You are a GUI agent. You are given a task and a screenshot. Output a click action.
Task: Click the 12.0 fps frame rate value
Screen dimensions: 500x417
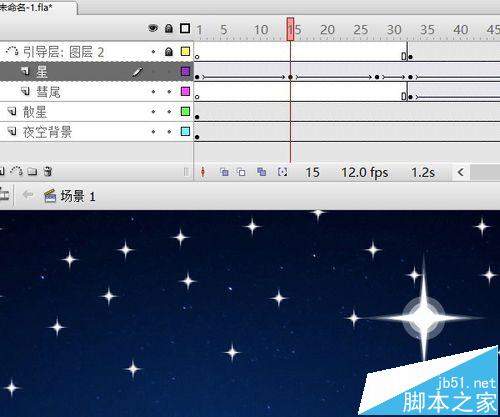365,173
